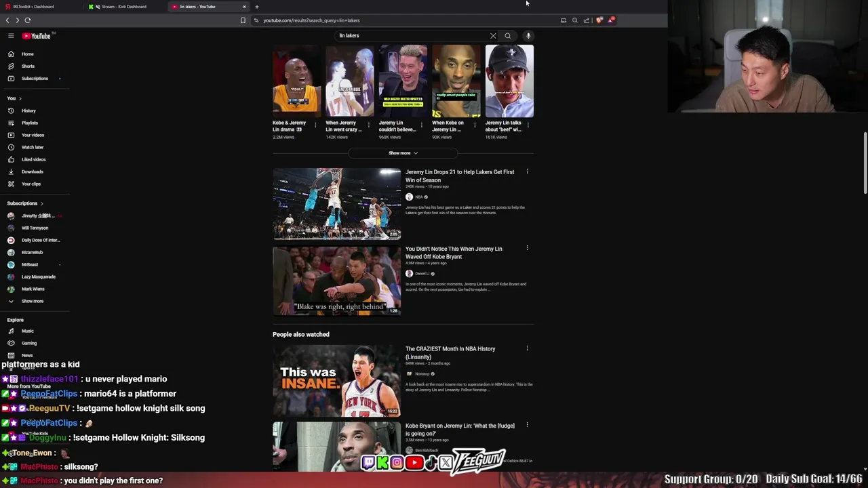The height and width of the screenshot is (488, 868).
Task: Open a new browser tab
Action: 257,7
